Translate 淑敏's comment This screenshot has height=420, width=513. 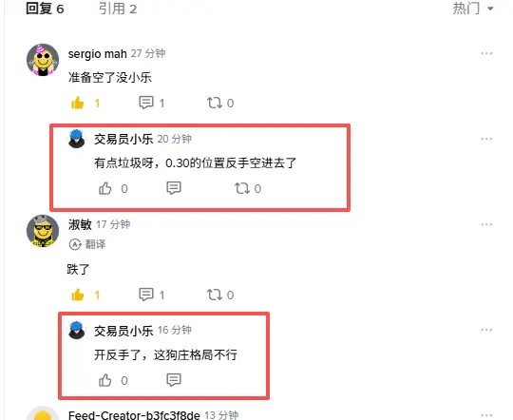point(87,244)
